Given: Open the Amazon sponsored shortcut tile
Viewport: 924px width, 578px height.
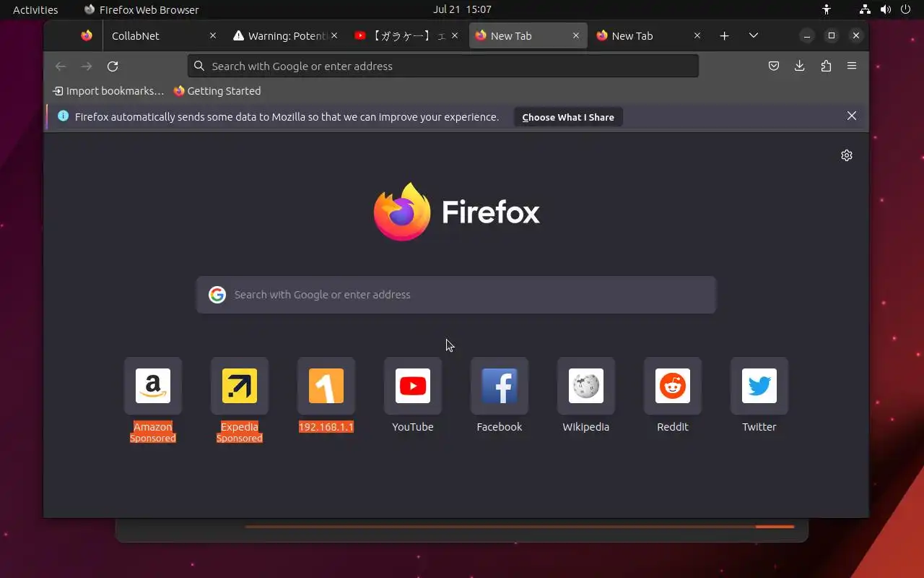Looking at the screenshot, I should coord(153,386).
